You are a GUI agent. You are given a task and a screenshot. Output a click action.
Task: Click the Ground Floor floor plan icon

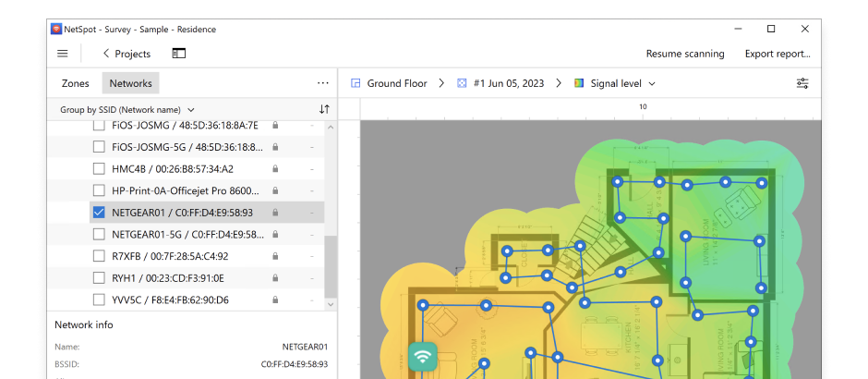click(x=356, y=84)
